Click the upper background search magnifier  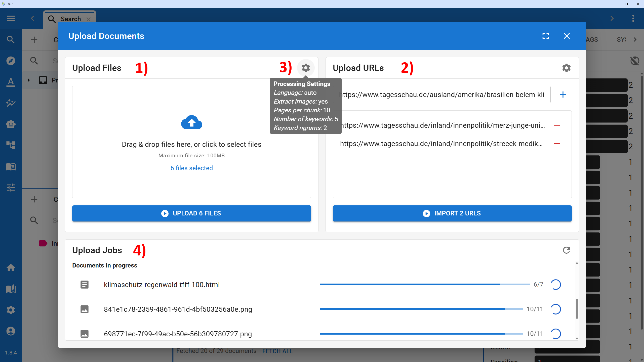(34, 61)
